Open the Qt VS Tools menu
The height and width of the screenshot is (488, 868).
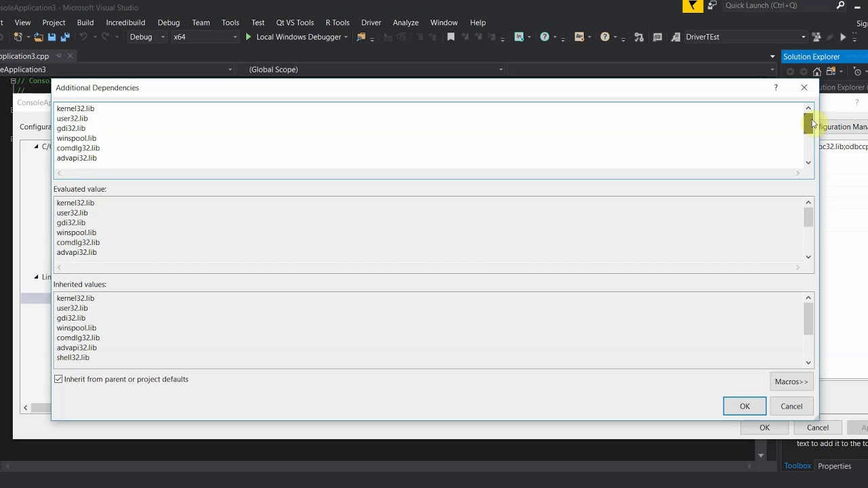click(295, 22)
